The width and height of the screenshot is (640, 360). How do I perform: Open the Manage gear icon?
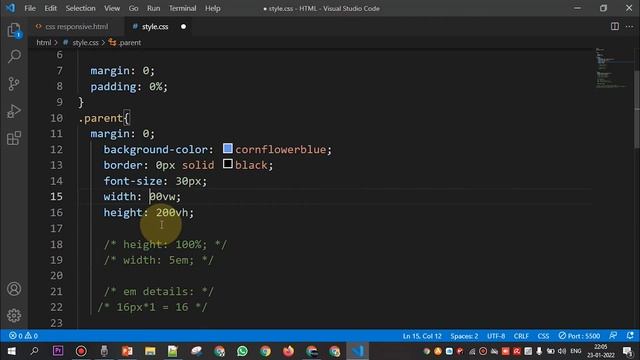[x=14, y=315]
